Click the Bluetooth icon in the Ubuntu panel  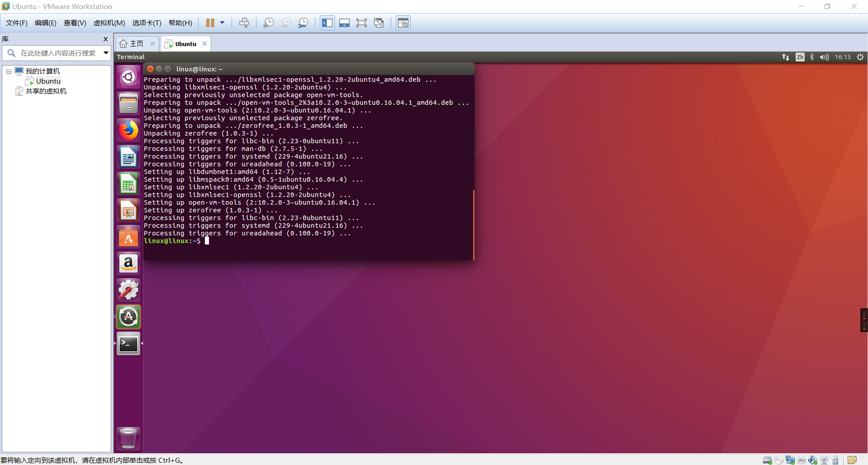click(x=811, y=57)
